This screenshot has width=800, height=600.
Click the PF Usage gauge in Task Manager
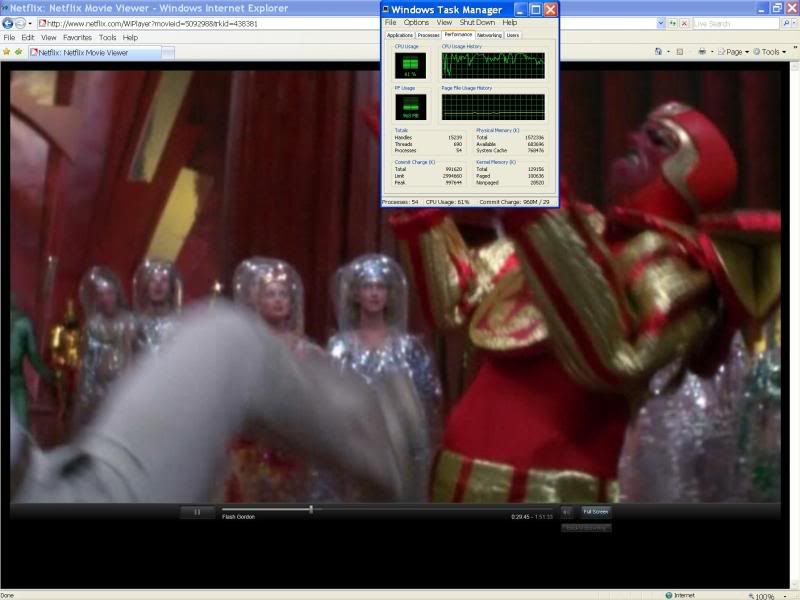[x=410, y=107]
